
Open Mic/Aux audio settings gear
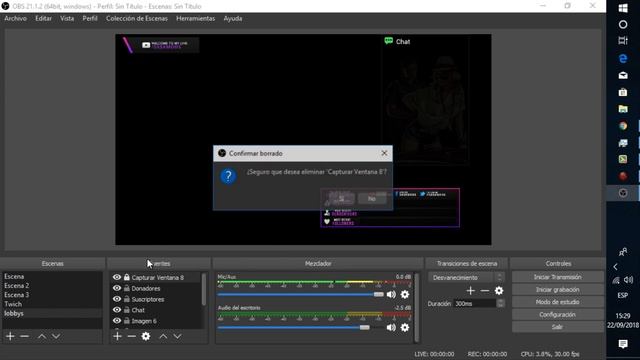[x=404, y=294]
